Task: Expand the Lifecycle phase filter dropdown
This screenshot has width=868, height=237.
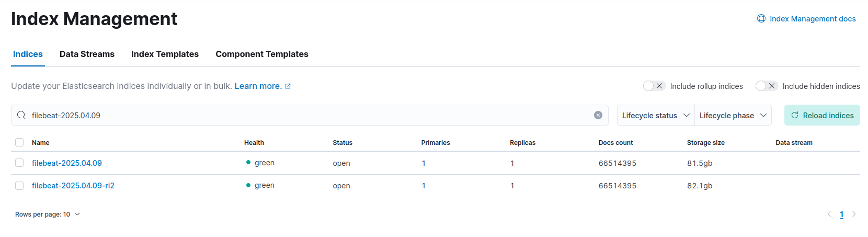Action: (x=733, y=115)
